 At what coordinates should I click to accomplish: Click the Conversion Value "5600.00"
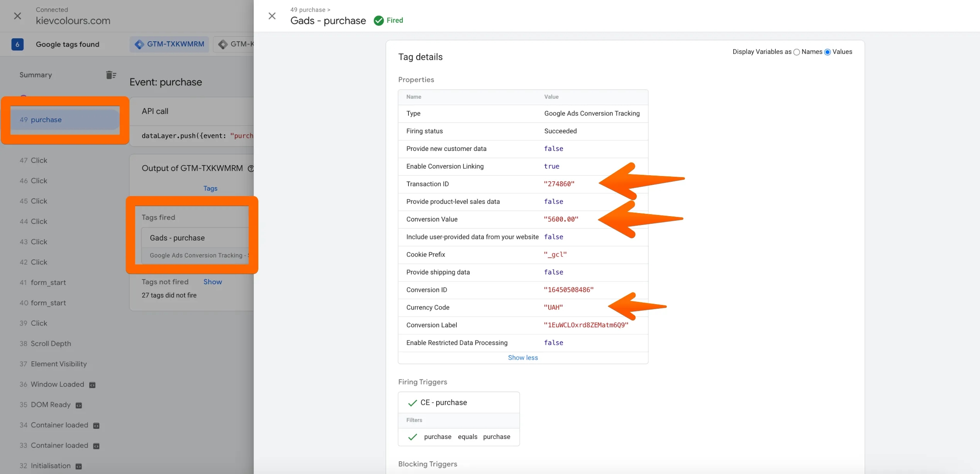pos(561,219)
